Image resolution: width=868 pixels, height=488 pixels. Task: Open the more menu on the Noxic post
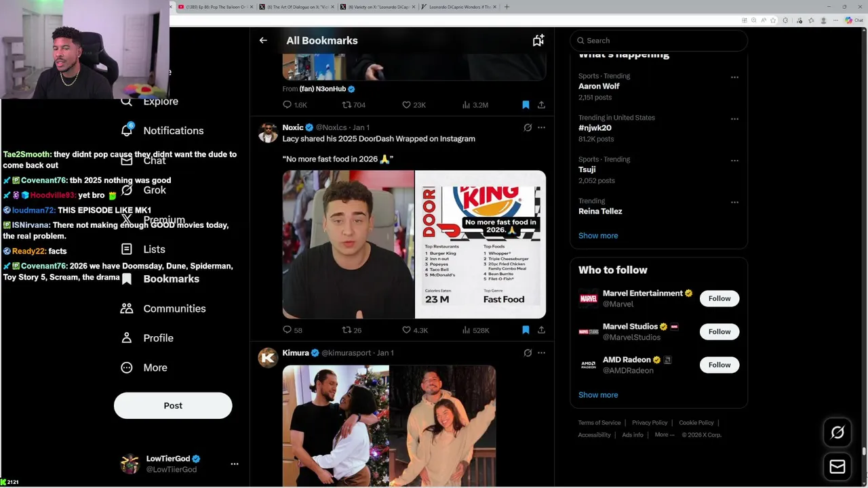click(x=541, y=127)
